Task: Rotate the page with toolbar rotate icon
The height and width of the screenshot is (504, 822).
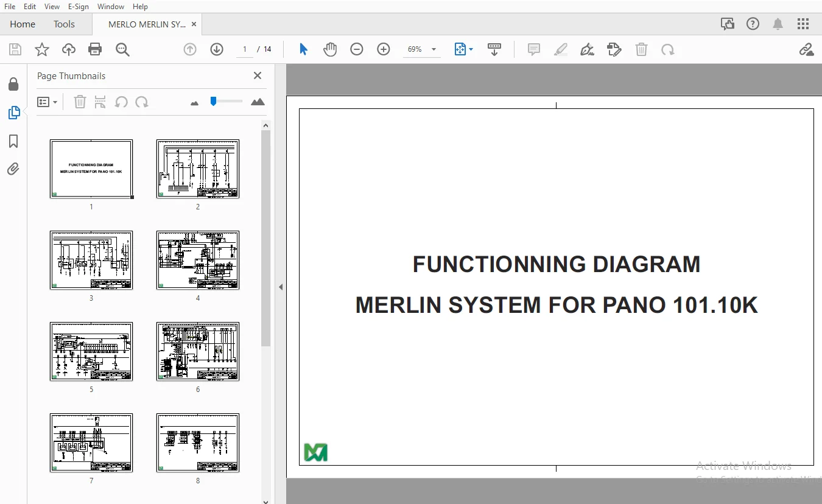Action: (x=668, y=49)
